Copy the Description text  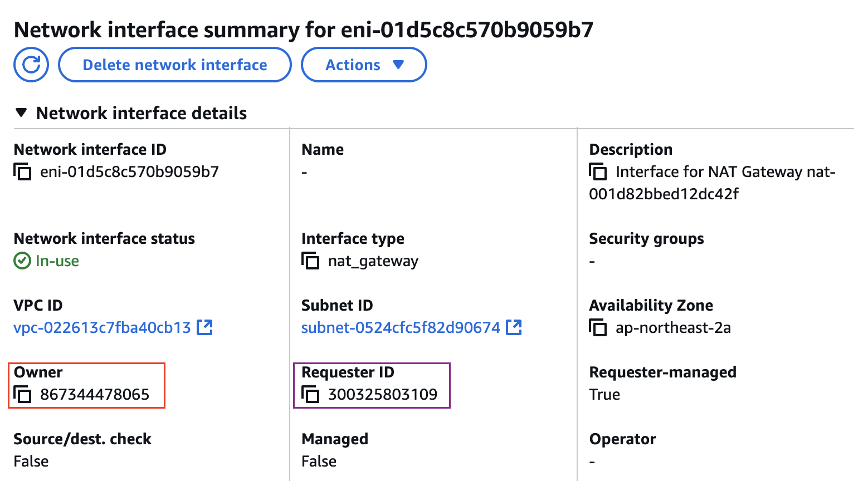[598, 172]
